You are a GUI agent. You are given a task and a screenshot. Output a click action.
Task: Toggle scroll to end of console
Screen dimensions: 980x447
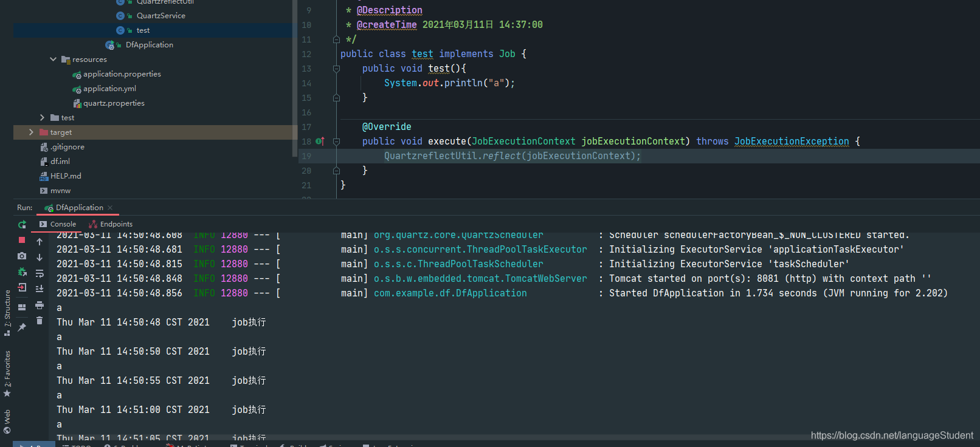(x=40, y=289)
